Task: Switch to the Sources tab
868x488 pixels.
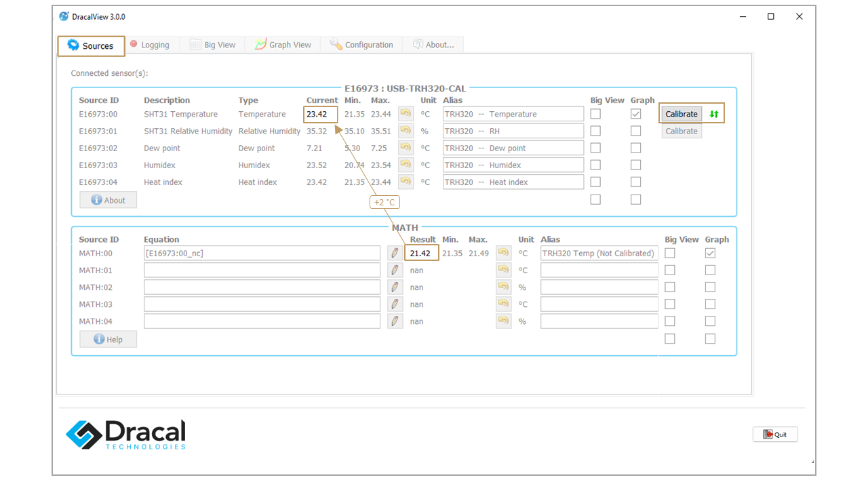Action: [91, 45]
